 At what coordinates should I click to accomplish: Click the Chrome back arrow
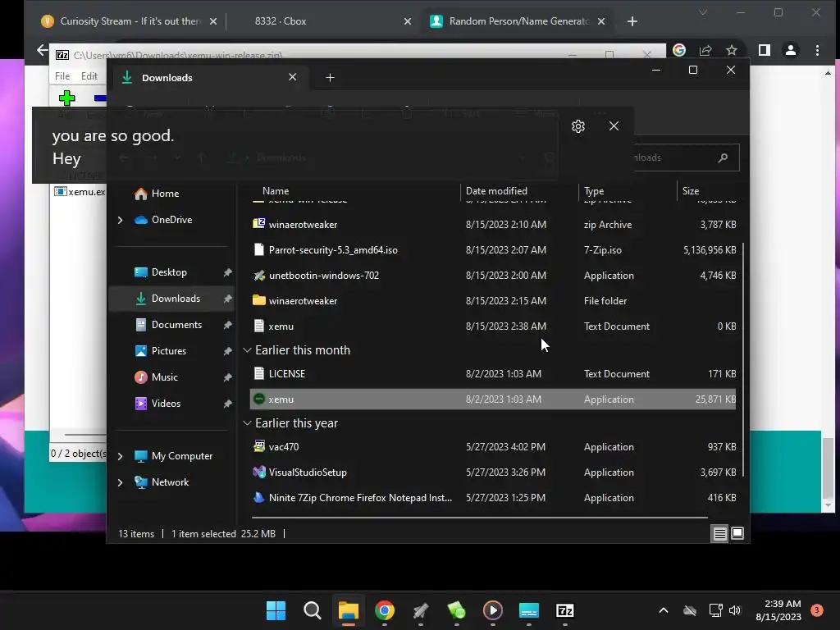click(43, 50)
